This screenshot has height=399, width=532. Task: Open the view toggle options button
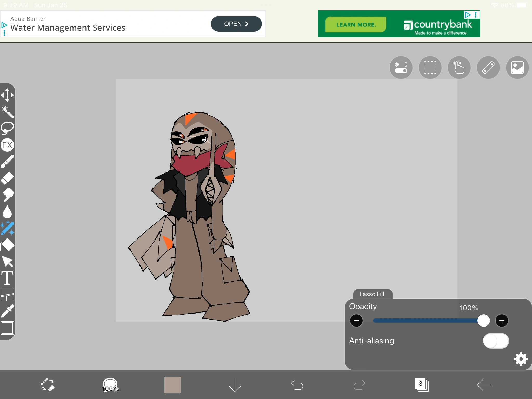point(401,68)
